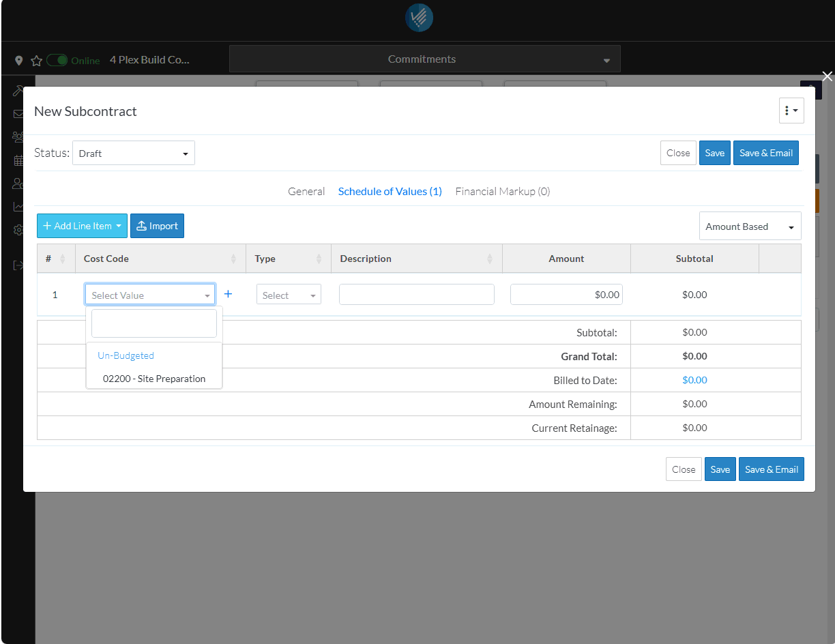Viewport: 835px width, 644px height.
Task: Star the 4 Plex Build project
Action: click(x=36, y=60)
